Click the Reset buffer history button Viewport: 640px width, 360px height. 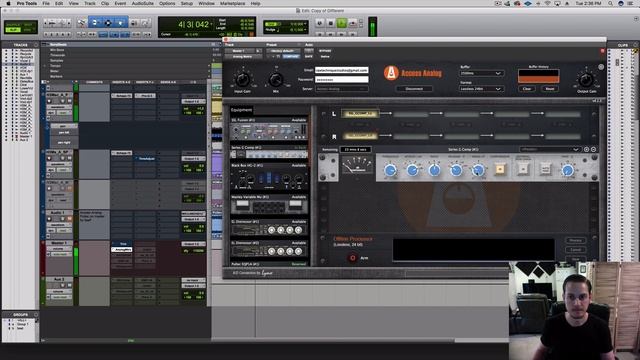click(550, 89)
